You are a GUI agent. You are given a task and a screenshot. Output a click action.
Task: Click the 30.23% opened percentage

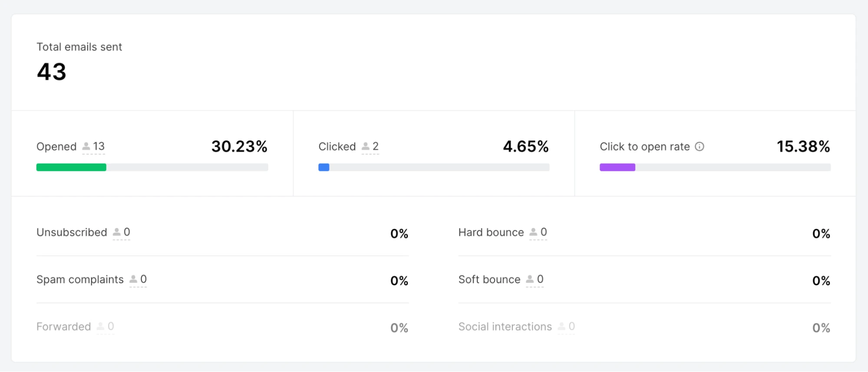[x=239, y=147]
